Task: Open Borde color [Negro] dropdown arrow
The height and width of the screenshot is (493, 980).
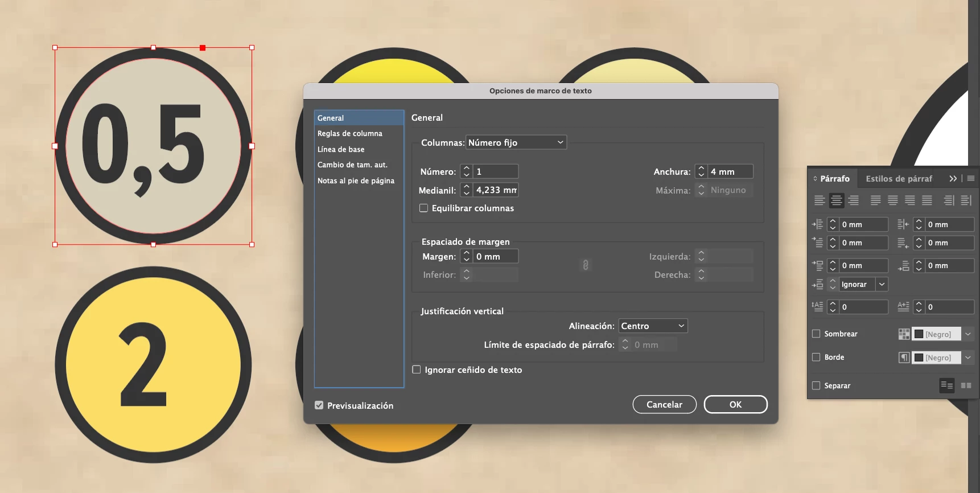Action: pyautogui.click(x=967, y=358)
